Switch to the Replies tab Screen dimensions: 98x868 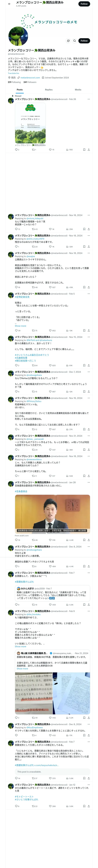click(49, 90)
